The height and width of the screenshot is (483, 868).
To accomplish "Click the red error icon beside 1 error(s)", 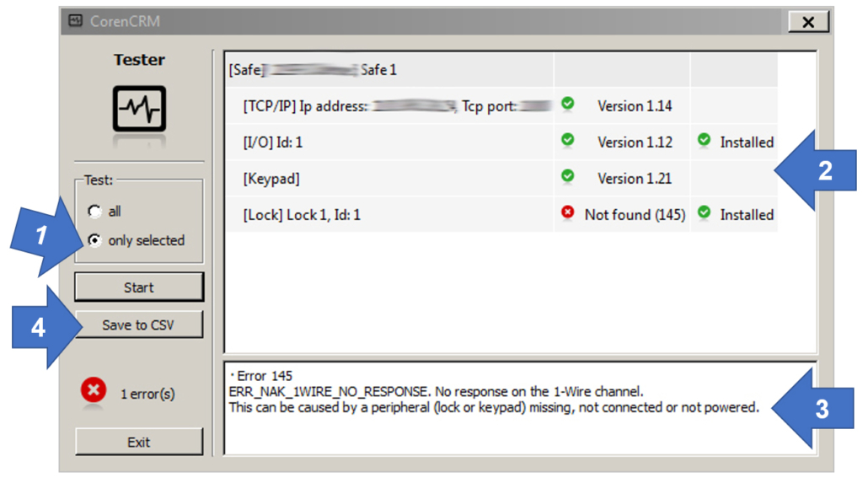I will tap(94, 390).
